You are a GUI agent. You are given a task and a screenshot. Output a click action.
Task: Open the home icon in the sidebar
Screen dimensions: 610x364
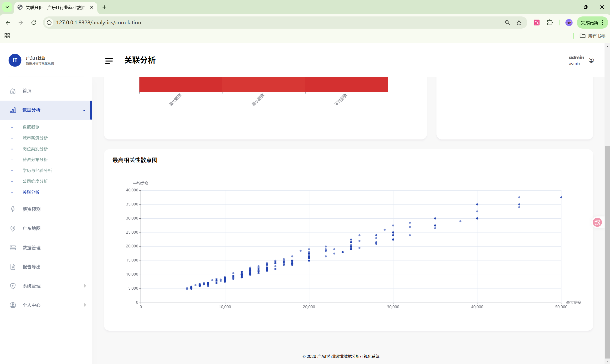(x=13, y=91)
